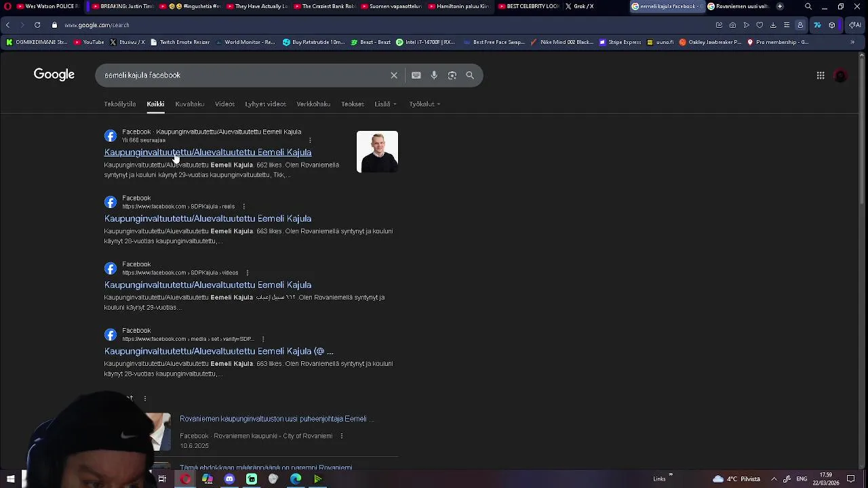
Task: Open the share page icon in address bar
Action: click(719, 25)
